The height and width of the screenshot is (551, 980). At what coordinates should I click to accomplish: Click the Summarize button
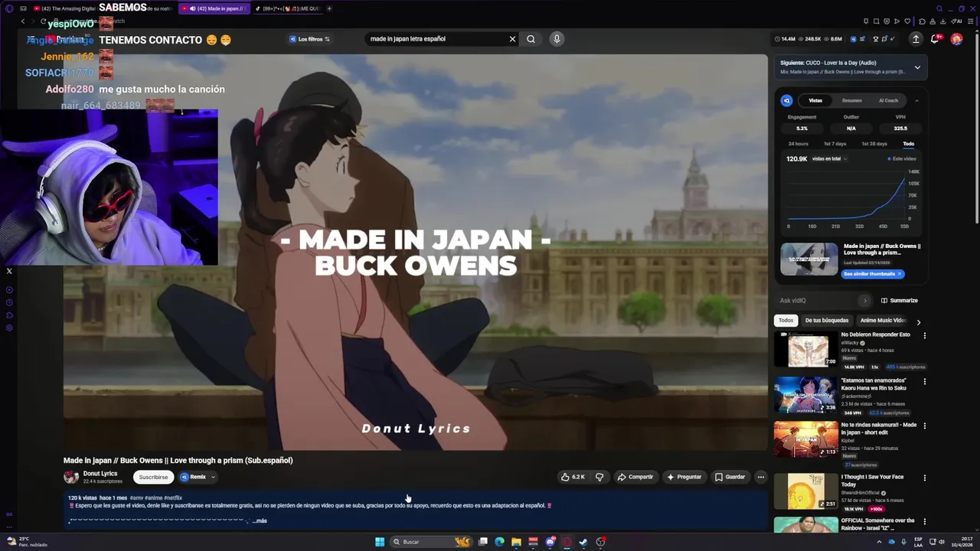899,301
